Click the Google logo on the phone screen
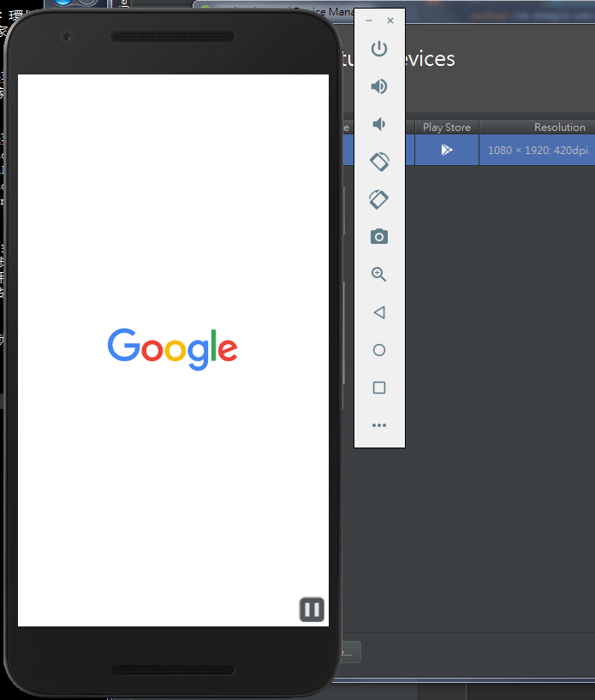Screen dimensions: 595x700 point(172,349)
